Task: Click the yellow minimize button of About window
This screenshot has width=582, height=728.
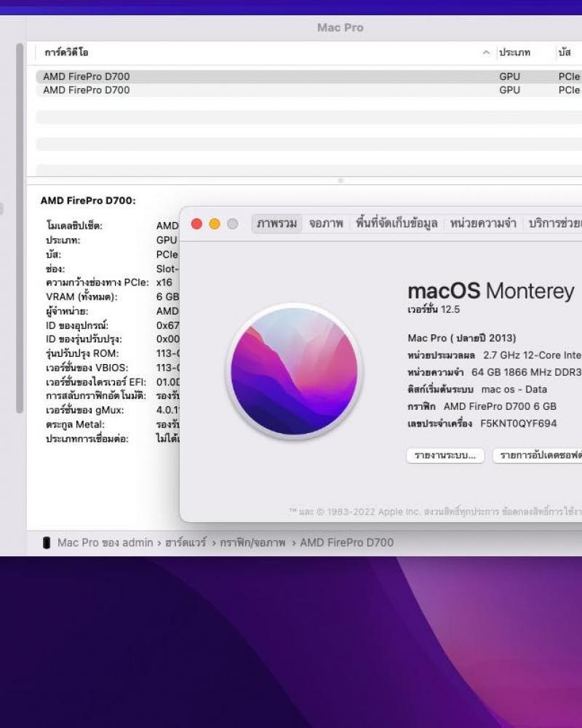Action: pyautogui.click(x=215, y=223)
